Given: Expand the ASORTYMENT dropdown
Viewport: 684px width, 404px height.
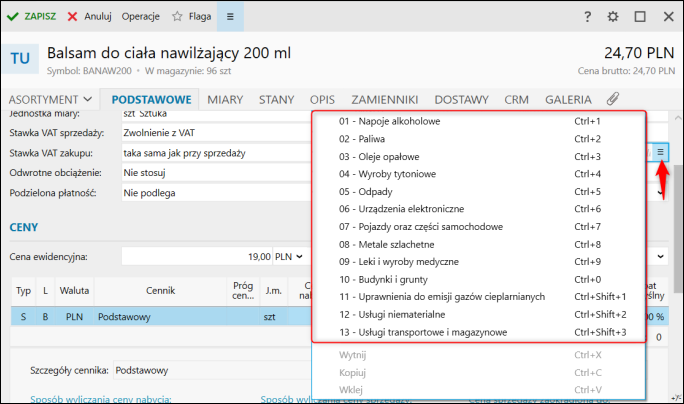Looking at the screenshot, I should (x=50, y=99).
